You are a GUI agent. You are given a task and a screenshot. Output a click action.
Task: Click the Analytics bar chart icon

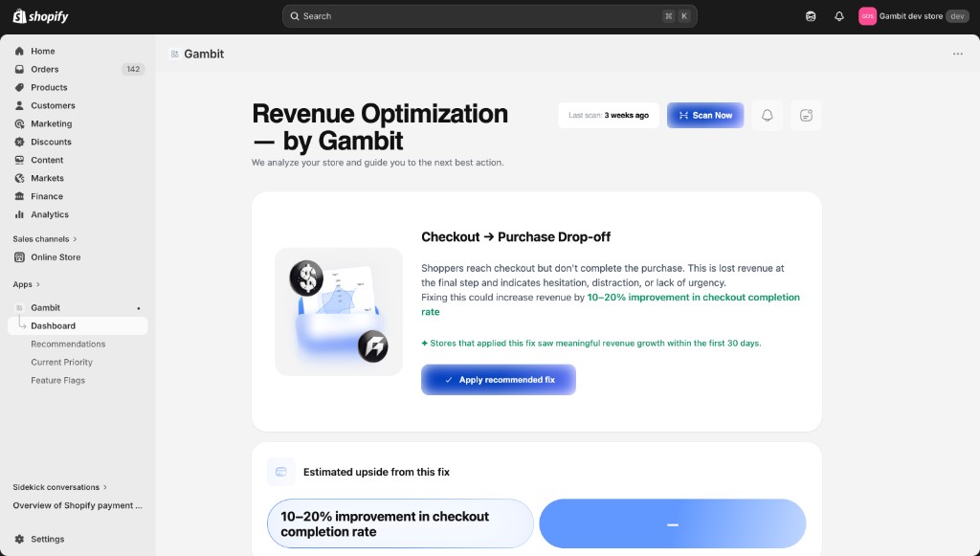19,214
